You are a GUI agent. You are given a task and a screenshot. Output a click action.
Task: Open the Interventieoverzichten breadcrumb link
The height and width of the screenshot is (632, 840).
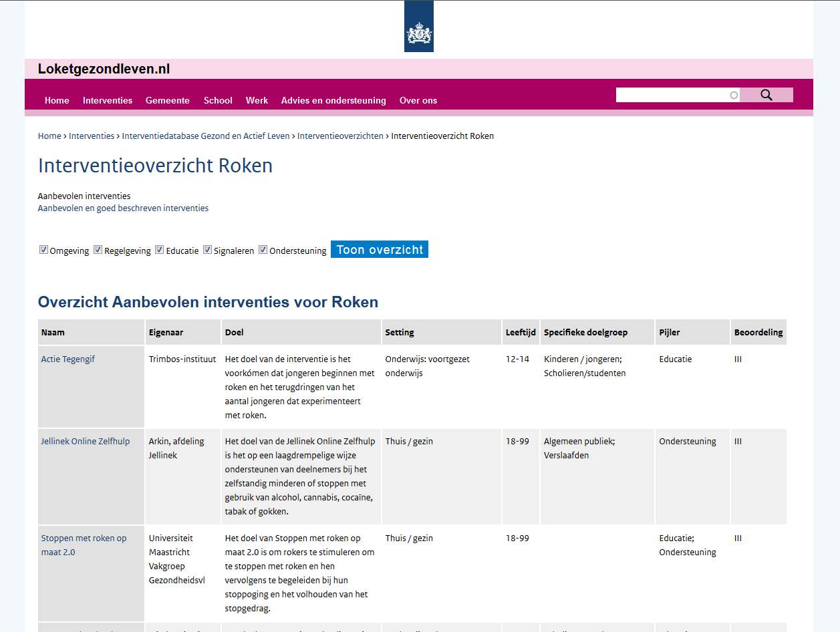(x=340, y=136)
